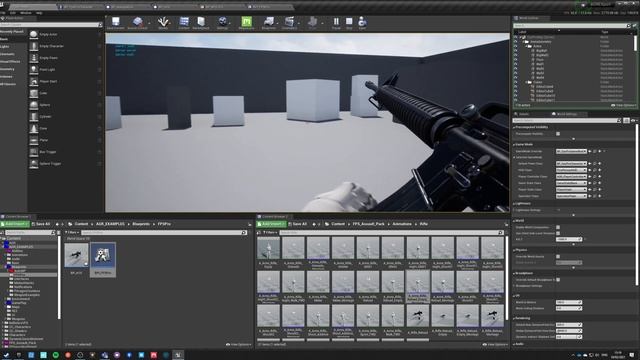Open the Settings toolbar icon
The width and height of the screenshot is (640, 360).
pyautogui.click(x=222, y=23)
